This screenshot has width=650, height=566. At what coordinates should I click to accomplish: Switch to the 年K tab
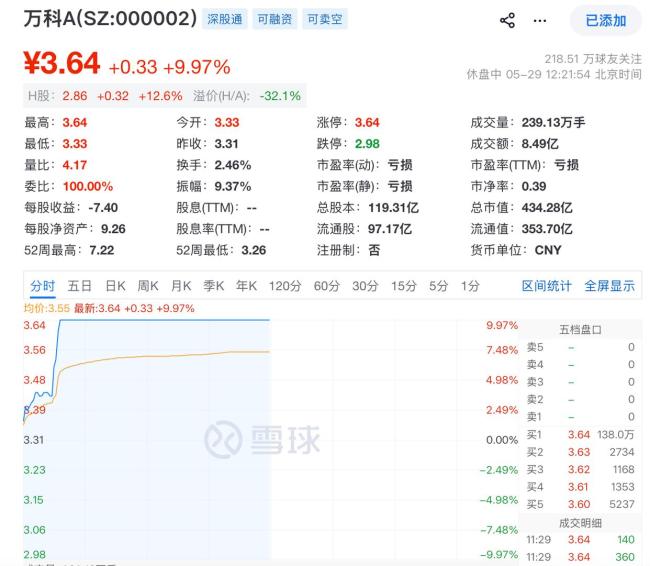click(x=246, y=286)
